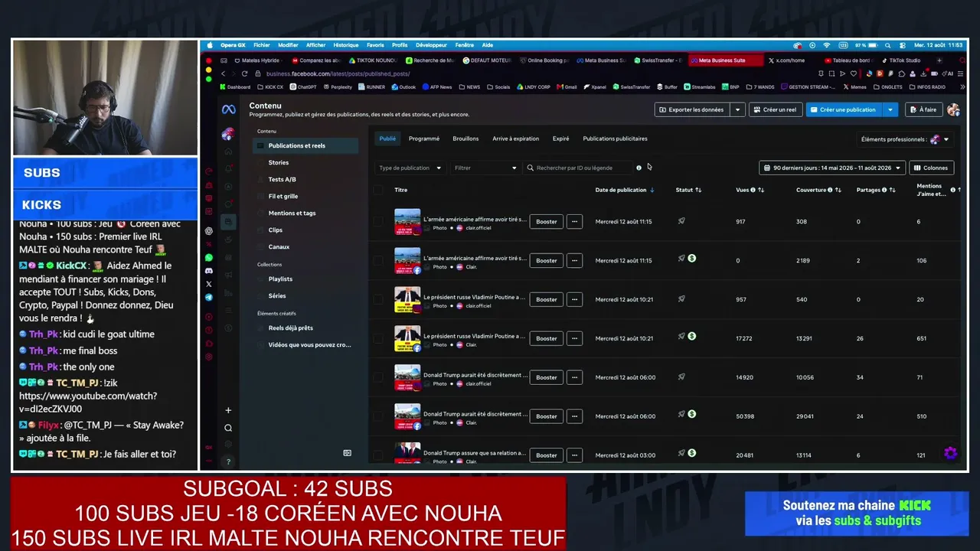Screen dimensions: 980x551
Task: Click the Date de publication sort arrow
Action: coord(652,190)
